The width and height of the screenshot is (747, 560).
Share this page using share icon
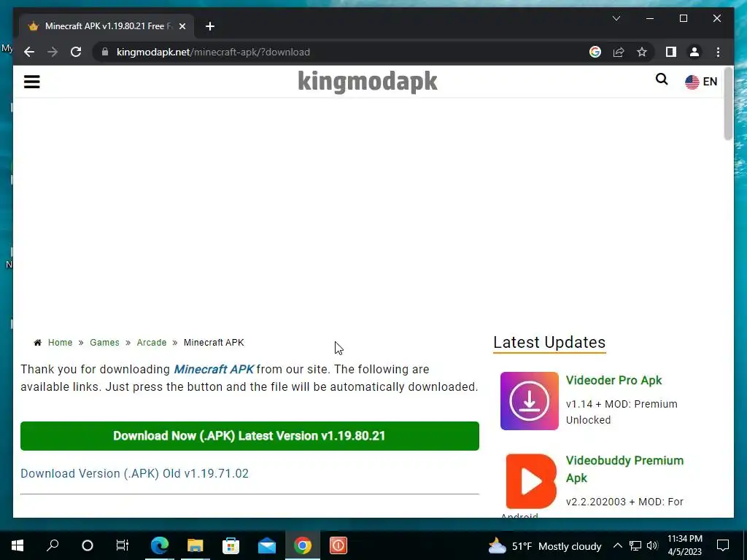tap(619, 52)
